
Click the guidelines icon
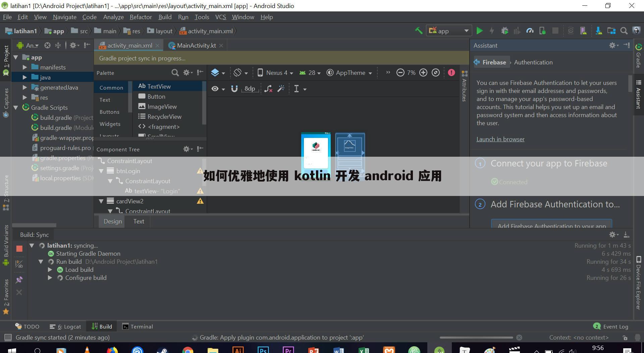(x=297, y=89)
